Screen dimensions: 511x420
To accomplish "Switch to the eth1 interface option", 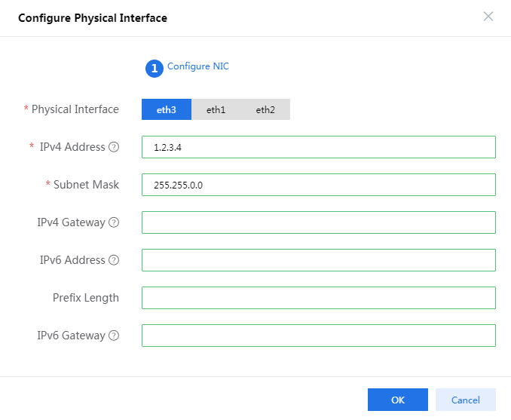I will 216,109.
